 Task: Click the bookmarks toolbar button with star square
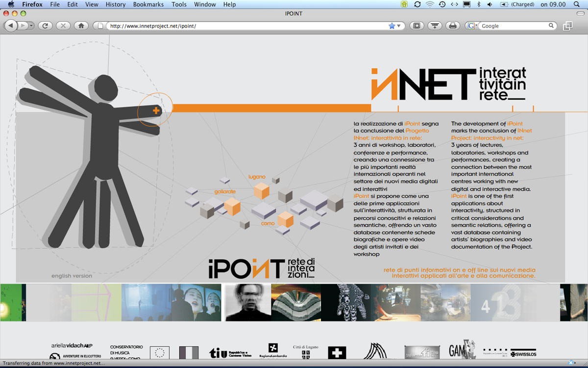[417, 26]
